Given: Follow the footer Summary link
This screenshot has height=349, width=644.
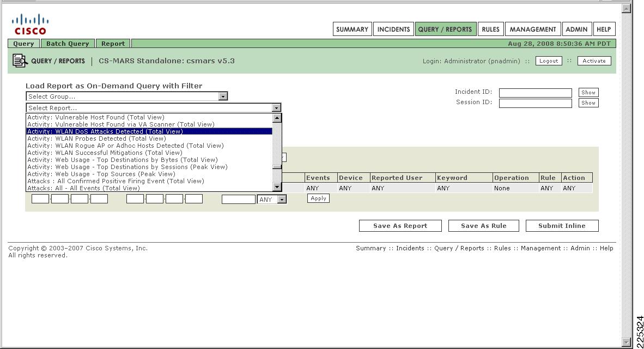Looking at the screenshot, I should 371,248.
